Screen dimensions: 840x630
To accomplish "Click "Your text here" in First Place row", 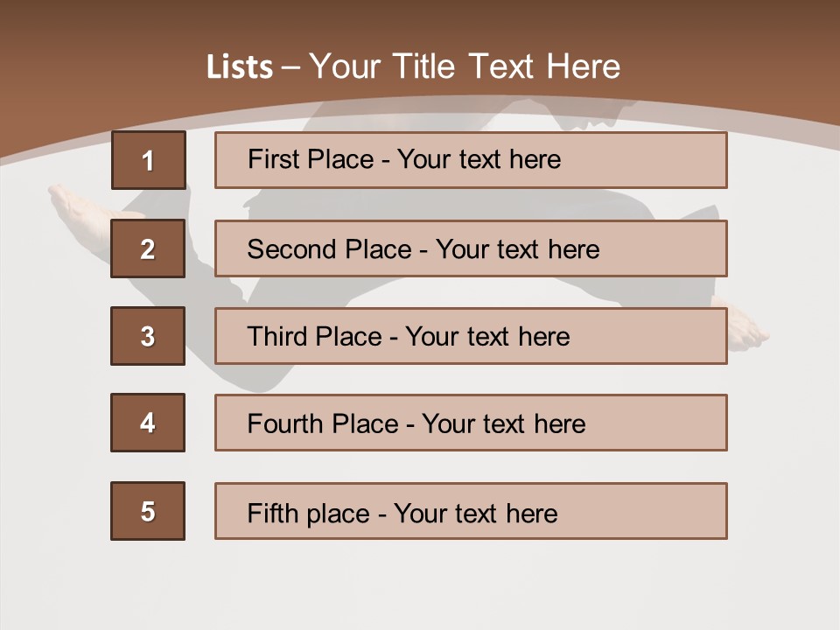I will [479, 159].
